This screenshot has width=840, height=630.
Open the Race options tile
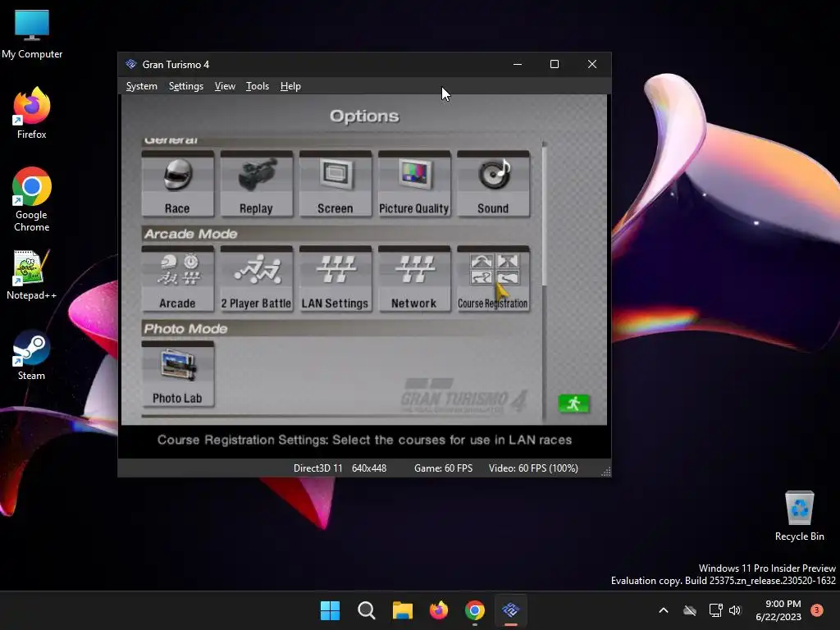tap(177, 184)
